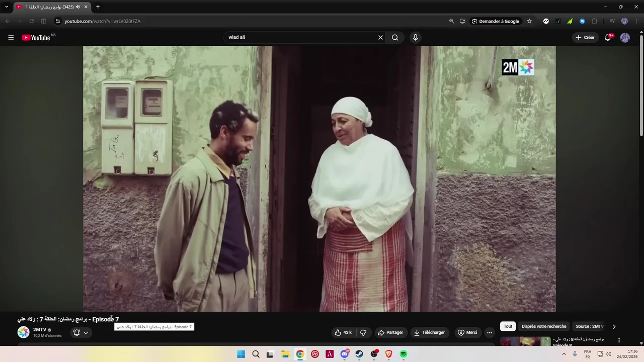View site information icon beside URL
Screen dimensions: 644x362
(x=58, y=21)
